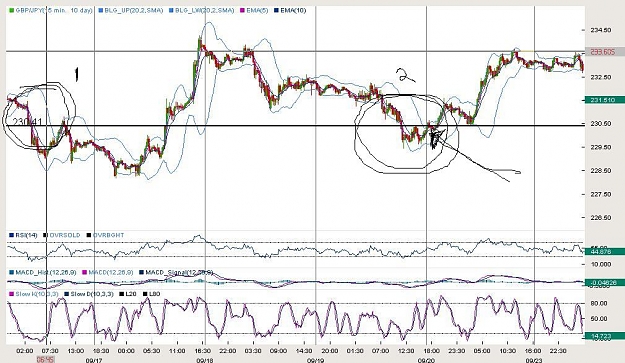Screen dimensions: 625x363
Task: Click the L20 legend label
Action: point(131,294)
